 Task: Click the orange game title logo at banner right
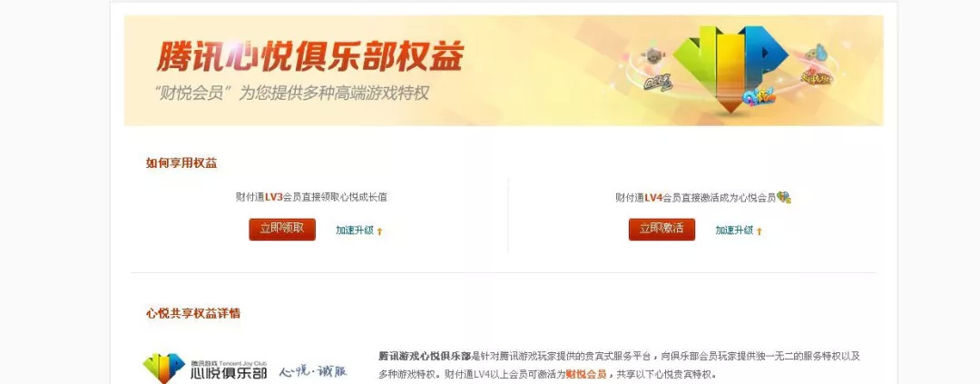817,77
